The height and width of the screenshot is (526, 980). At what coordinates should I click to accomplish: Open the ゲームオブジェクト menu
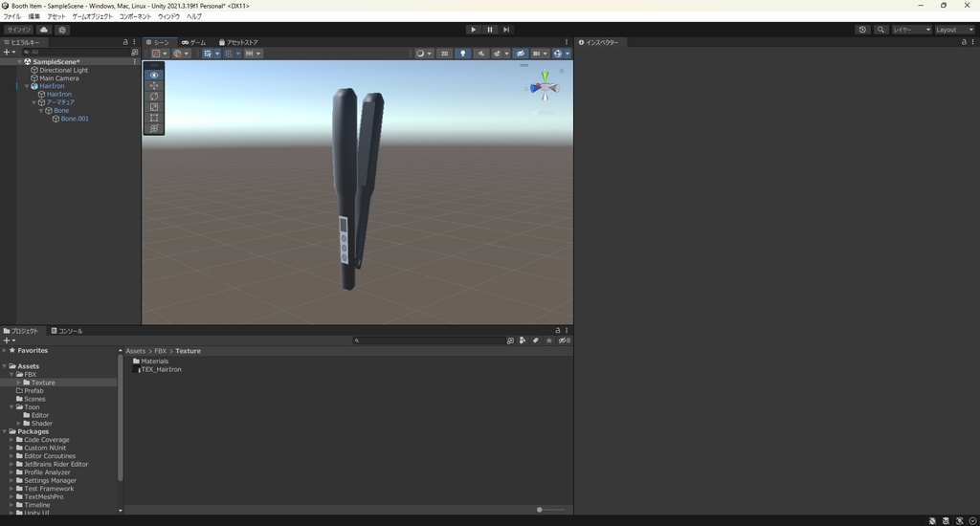coord(93,16)
